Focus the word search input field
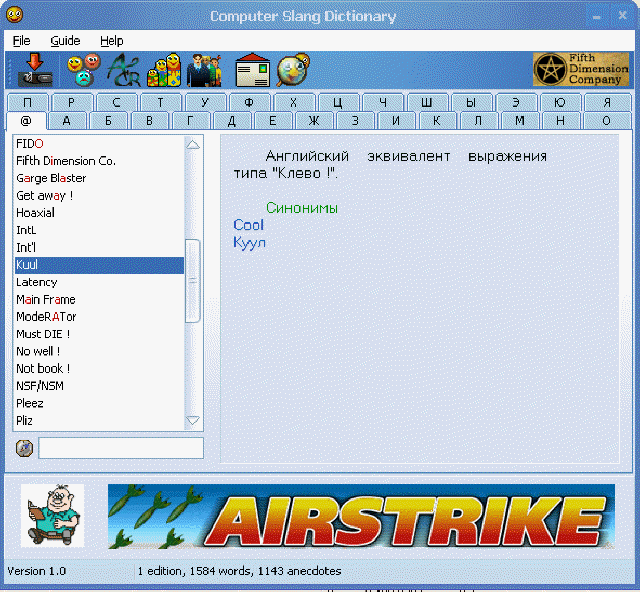This screenshot has height=592, width=640. [x=121, y=448]
